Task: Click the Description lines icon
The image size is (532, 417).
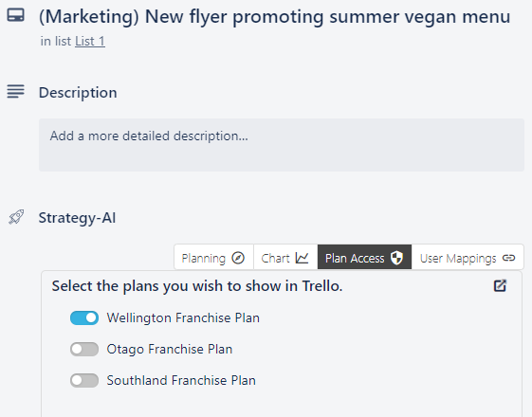Action: click(x=15, y=92)
